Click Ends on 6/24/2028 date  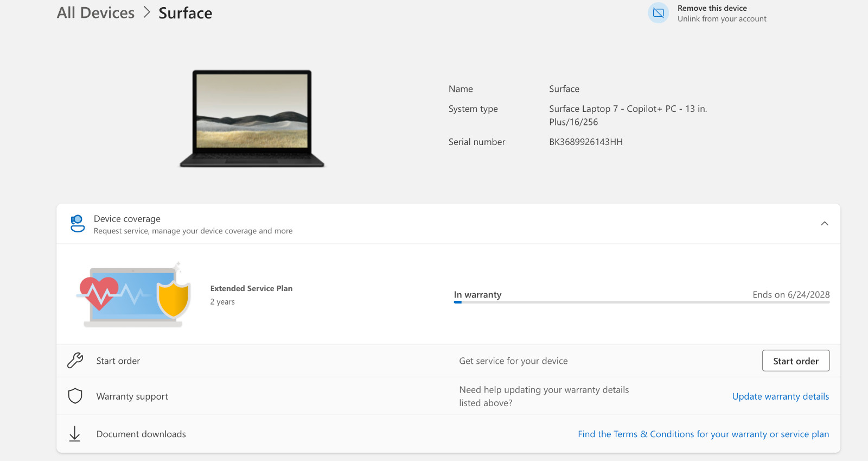click(x=791, y=295)
